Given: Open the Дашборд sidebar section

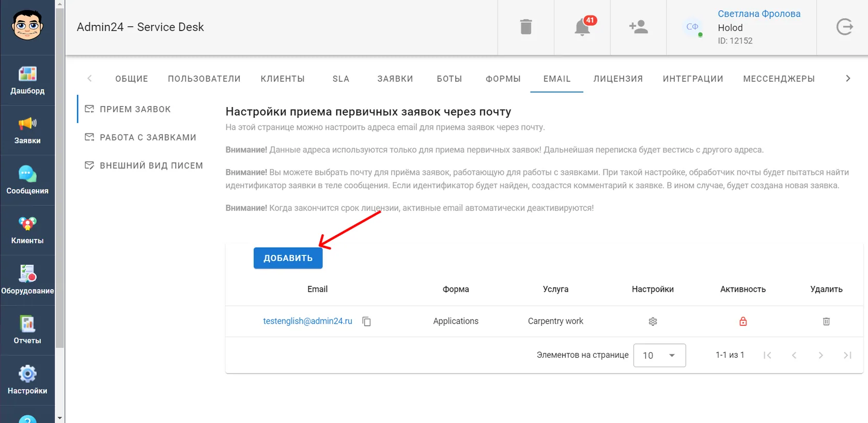Looking at the screenshot, I should tap(27, 80).
